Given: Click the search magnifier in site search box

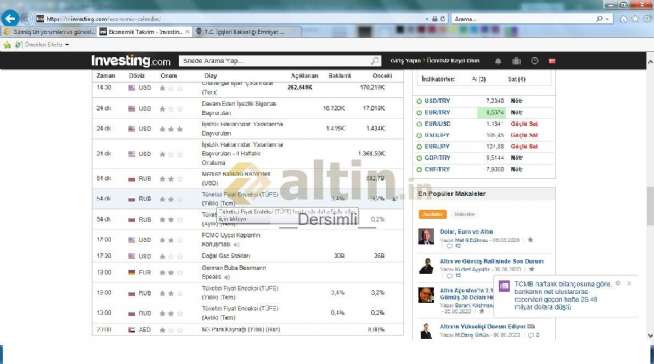Looking at the screenshot, I should click(375, 61).
